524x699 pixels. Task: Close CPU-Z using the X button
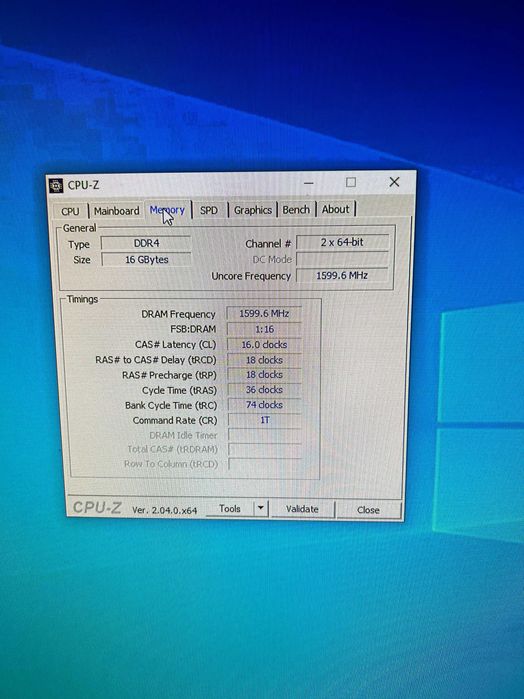tap(394, 182)
